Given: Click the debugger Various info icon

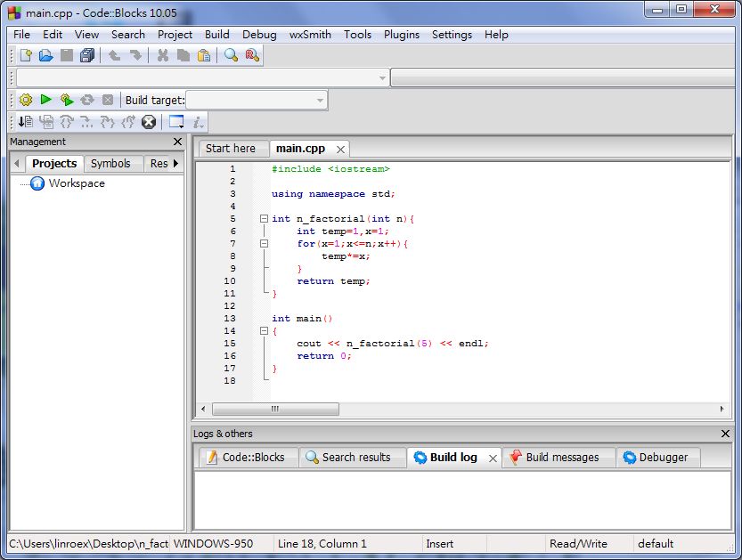Looking at the screenshot, I should [x=199, y=122].
